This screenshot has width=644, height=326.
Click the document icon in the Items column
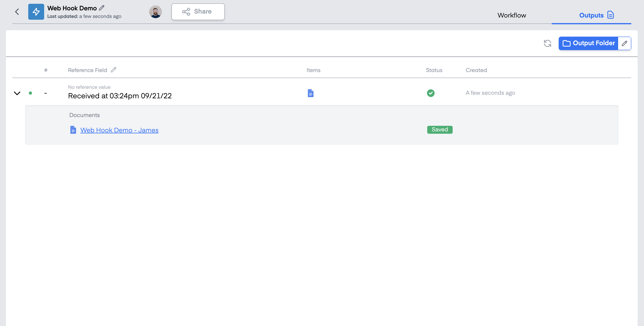point(310,93)
